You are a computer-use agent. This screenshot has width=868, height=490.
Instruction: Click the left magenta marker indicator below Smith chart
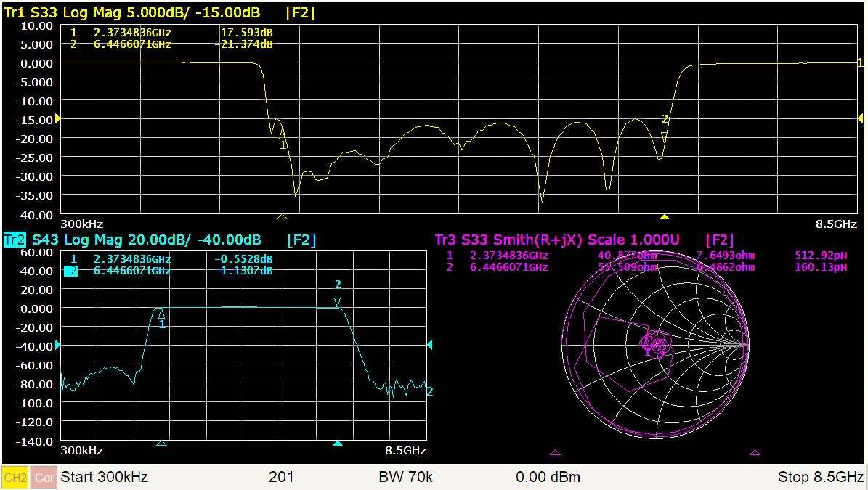tap(555, 453)
